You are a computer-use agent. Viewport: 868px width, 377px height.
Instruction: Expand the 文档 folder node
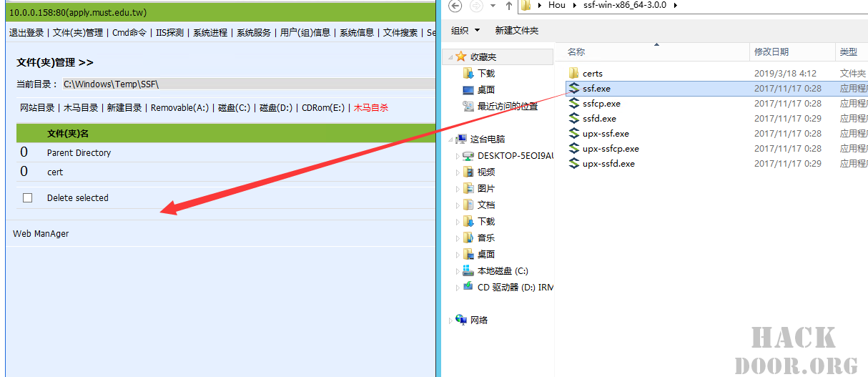pos(458,205)
